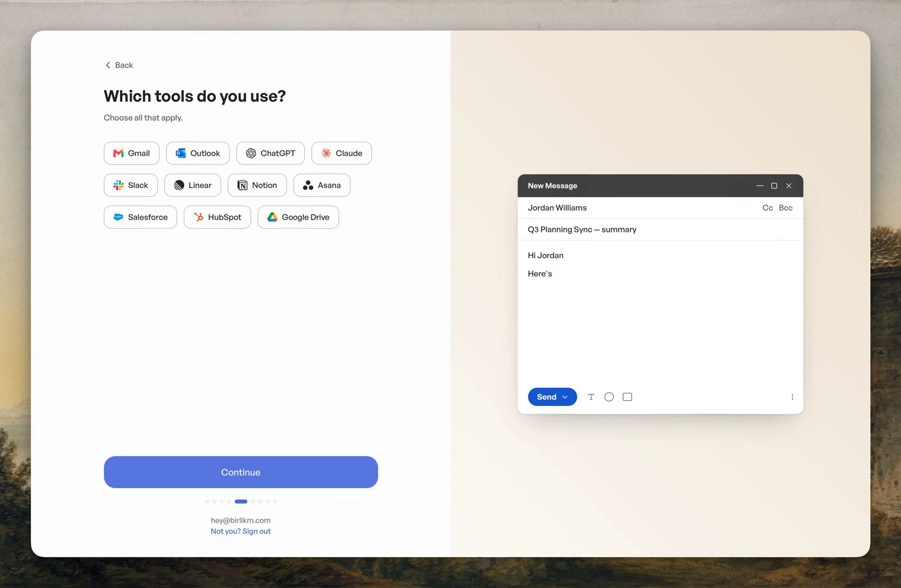Click Send in New Message window
The height and width of the screenshot is (588, 901).
point(546,397)
